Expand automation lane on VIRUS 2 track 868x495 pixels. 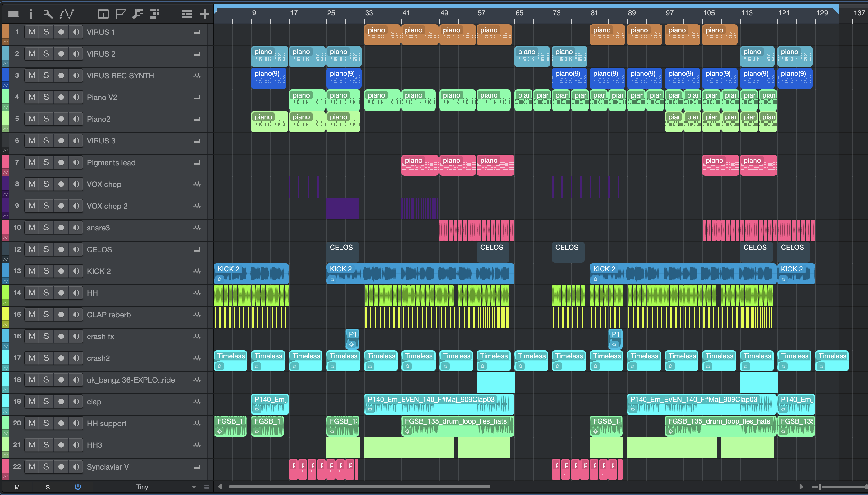6,64
